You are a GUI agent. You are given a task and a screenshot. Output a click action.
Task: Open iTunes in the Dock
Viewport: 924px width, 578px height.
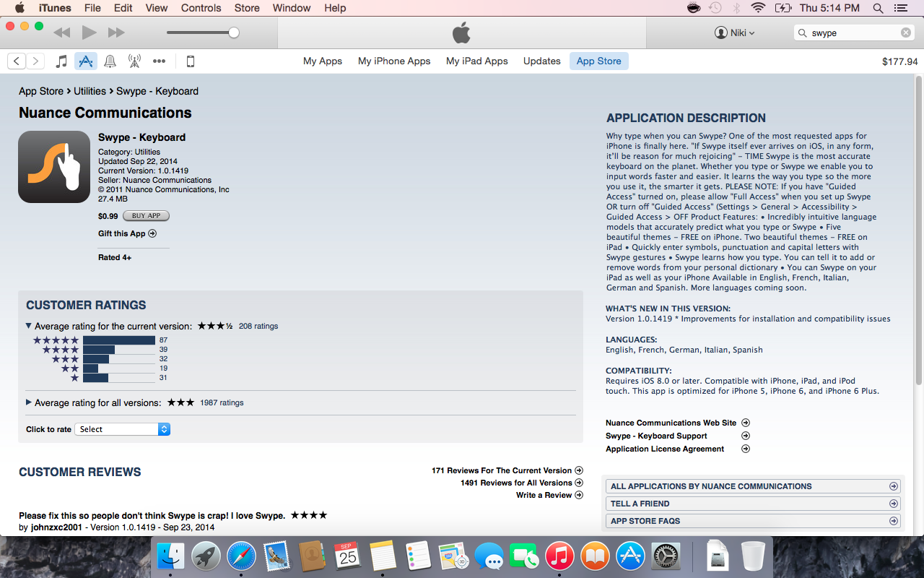point(559,556)
